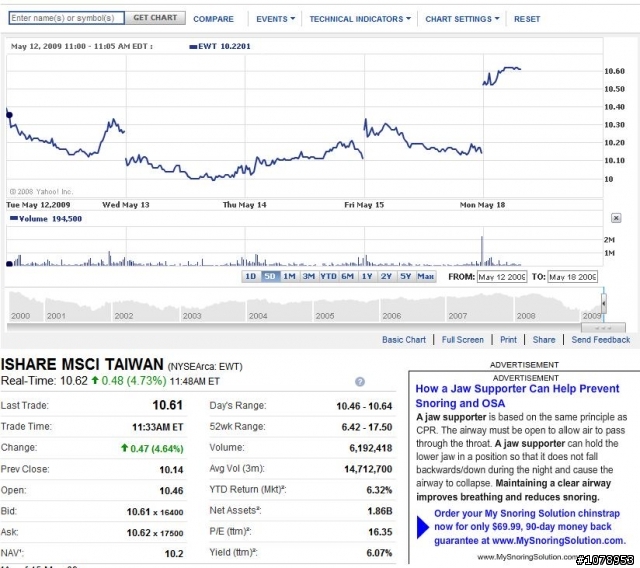
Task: Click the Volume 194,500 legend label
Action: coord(46,219)
